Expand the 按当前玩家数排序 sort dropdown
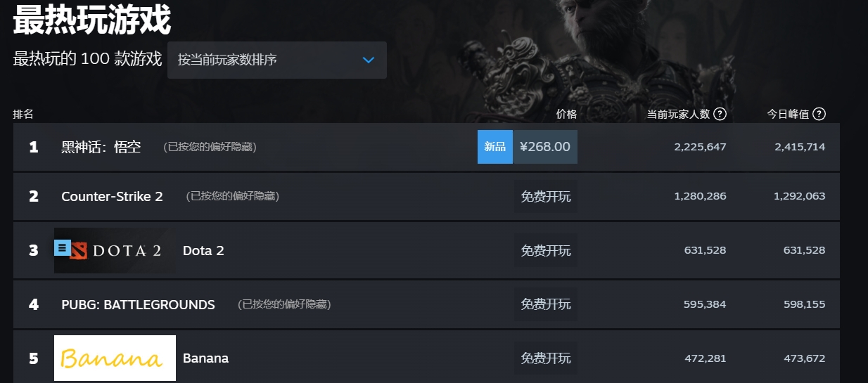868x383 pixels. tap(277, 60)
